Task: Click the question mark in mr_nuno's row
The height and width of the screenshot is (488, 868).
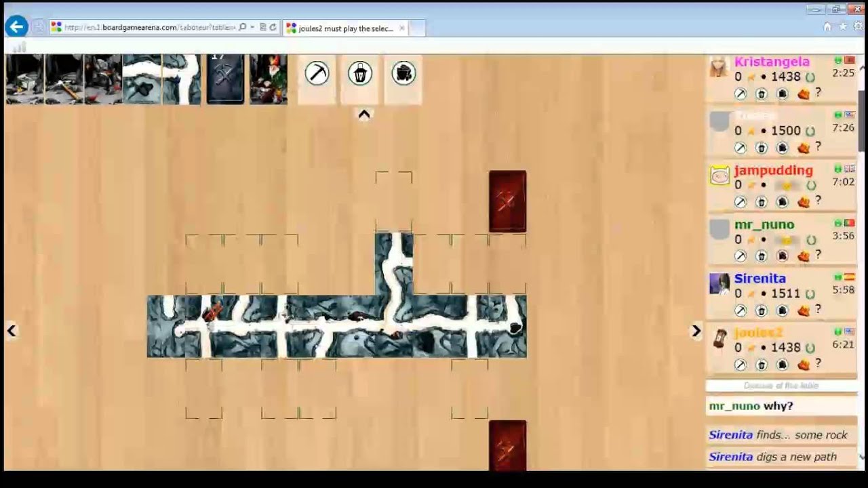Action: coord(818,255)
